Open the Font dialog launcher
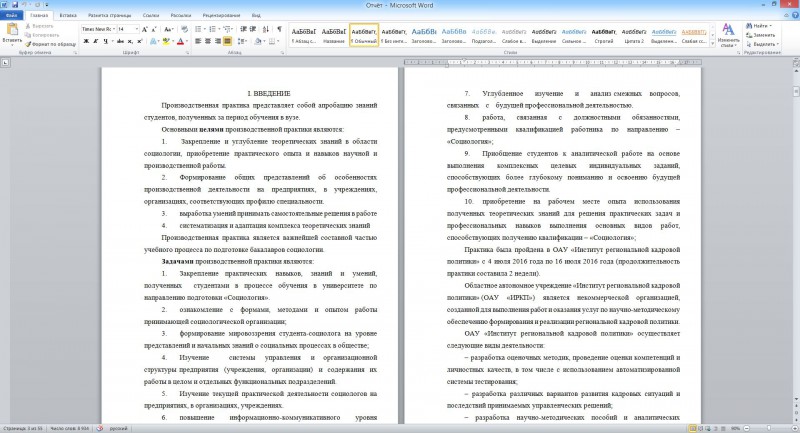800x433 pixels. pyautogui.click(x=187, y=53)
